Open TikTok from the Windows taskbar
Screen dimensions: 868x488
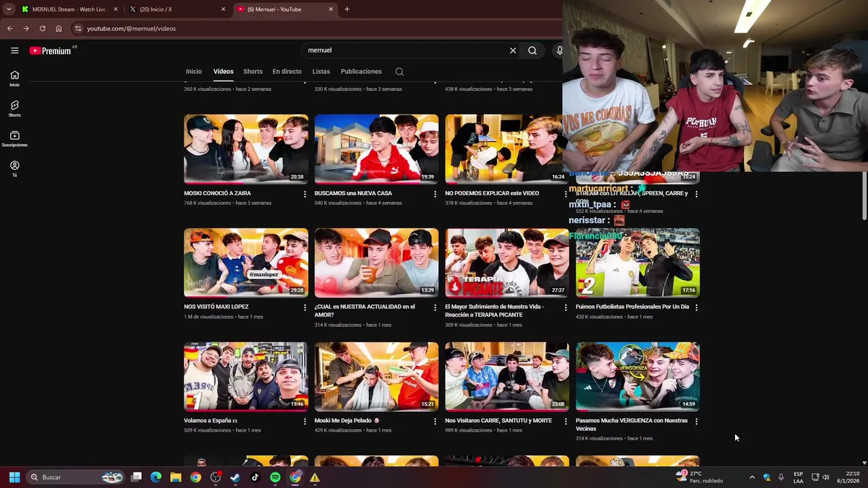(255, 477)
